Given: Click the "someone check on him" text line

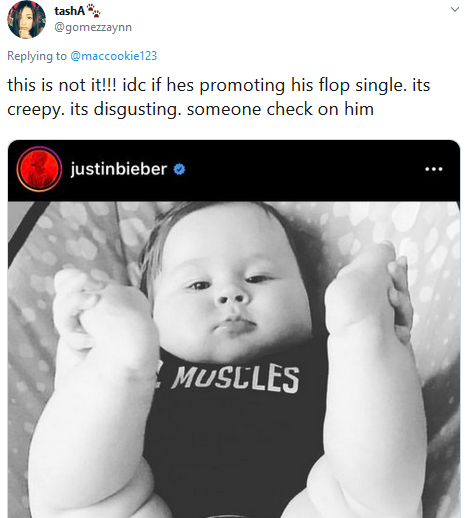Looking at the screenshot, I should click(280, 109).
